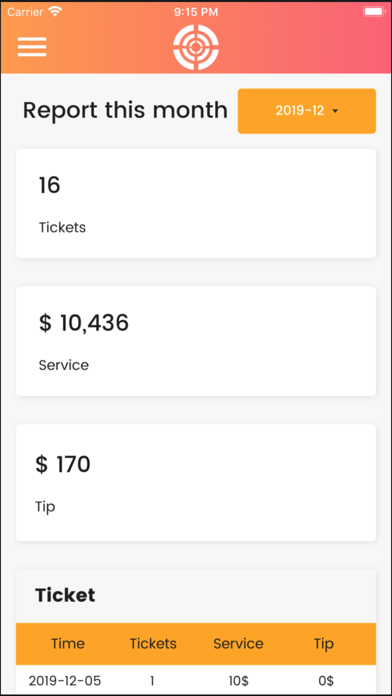The width and height of the screenshot is (392, 696).
Task: Click the Service column header
Action: click(x=238, y=644)
